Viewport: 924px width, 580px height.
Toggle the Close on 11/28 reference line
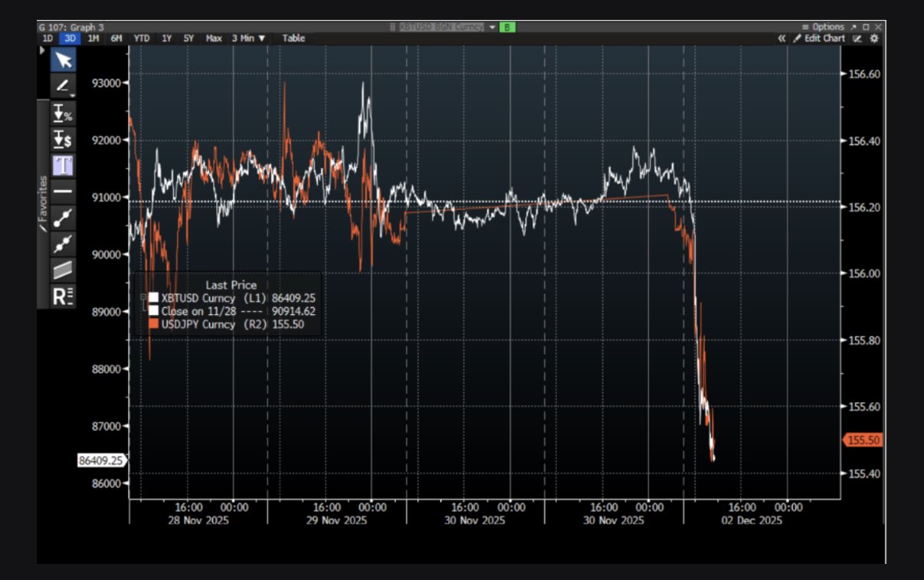click(154, 310)
